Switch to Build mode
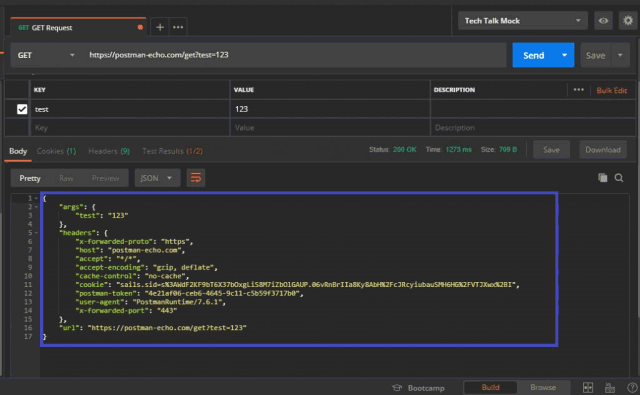 pyautogui.click(x=490, y=387)
